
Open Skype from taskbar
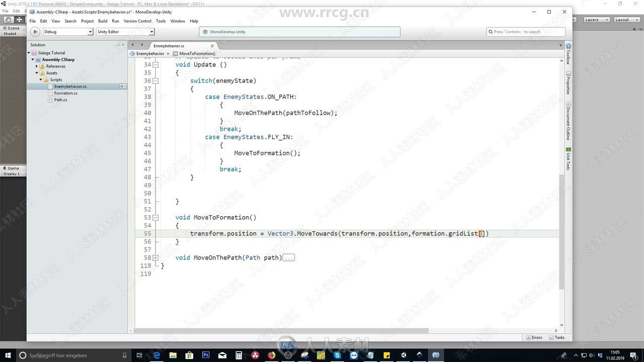[x=337, y=355]
